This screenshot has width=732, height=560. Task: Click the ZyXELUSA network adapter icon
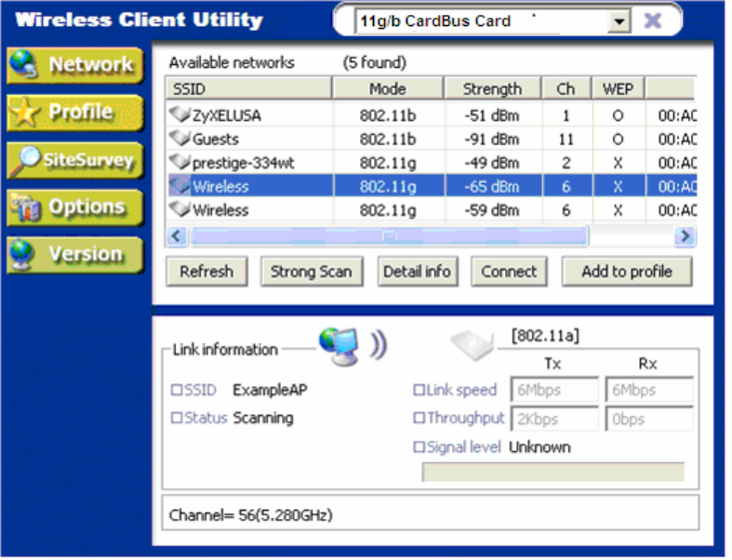180,114
